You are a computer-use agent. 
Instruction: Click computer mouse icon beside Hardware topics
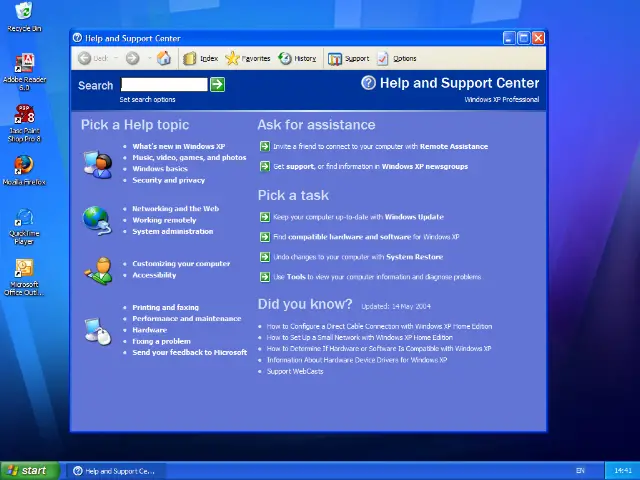tap(98, 331)
